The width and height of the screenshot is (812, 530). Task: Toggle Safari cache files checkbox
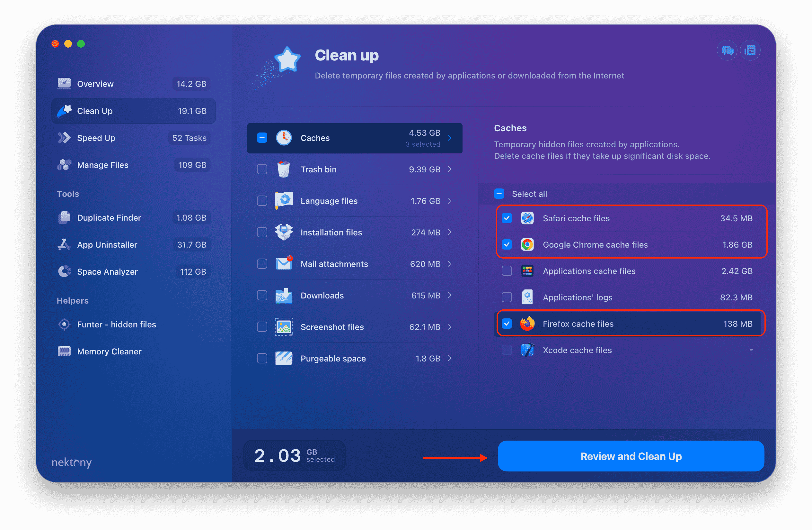[507, 218]
